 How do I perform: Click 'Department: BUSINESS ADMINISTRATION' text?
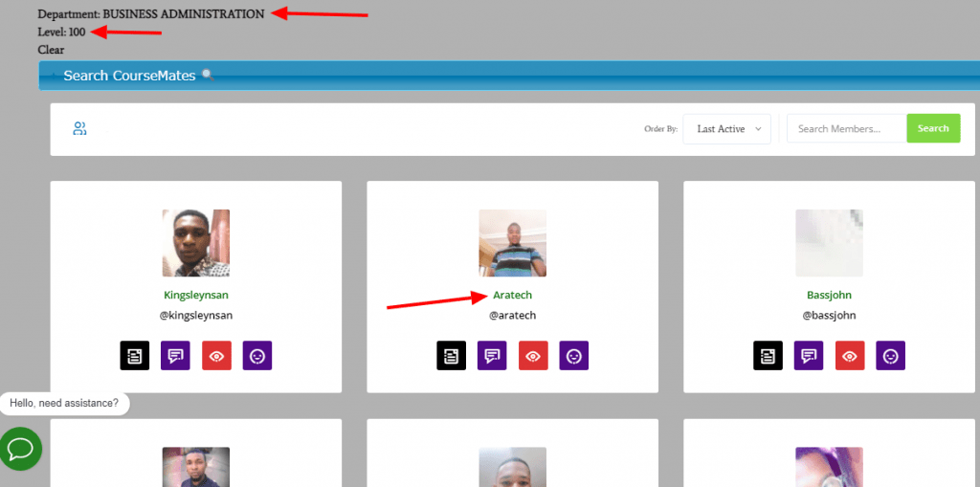(x=150, y=13)
